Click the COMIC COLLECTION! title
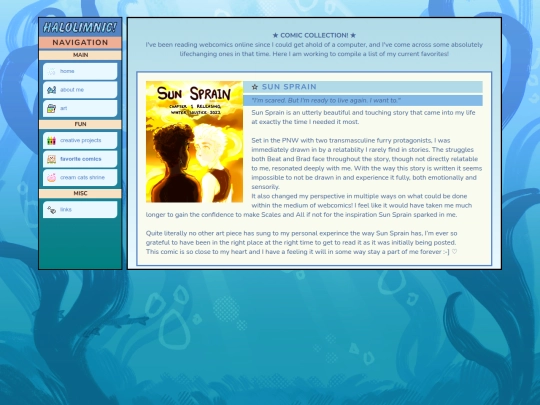 314,35
